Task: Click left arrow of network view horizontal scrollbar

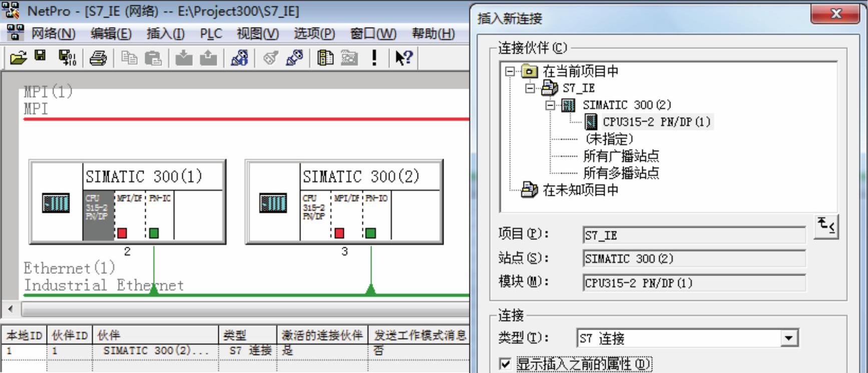Action: click(x=11, y=309)
